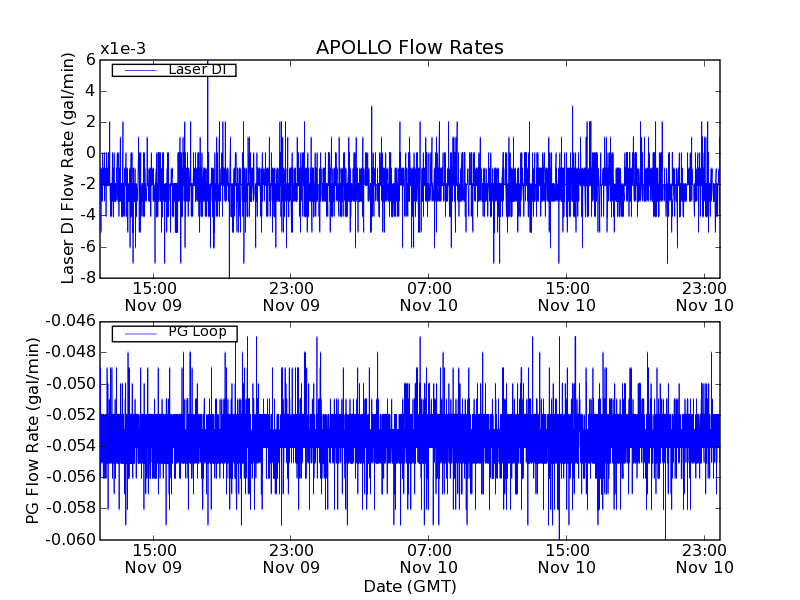The width and height of the screenshot is (800, 600).
Task: Click the x1e-3 scale exponent label
Action: (x=123, y=49)
